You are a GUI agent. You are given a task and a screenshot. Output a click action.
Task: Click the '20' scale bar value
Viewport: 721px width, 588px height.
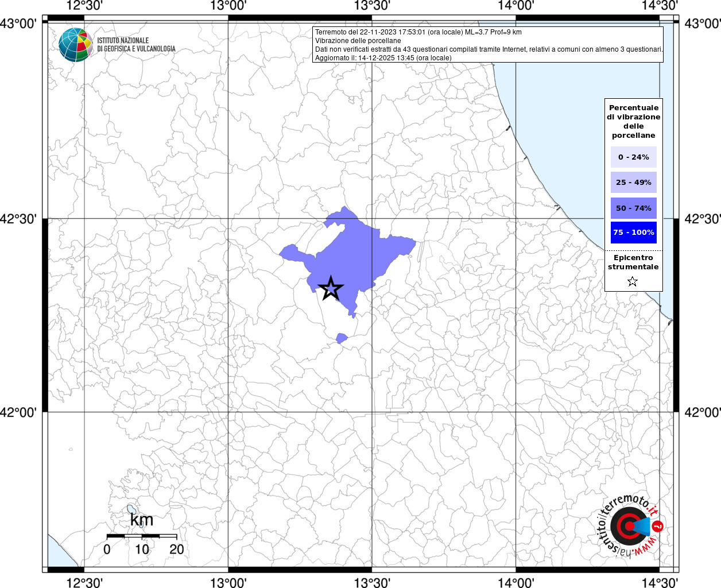pos(177,549)
